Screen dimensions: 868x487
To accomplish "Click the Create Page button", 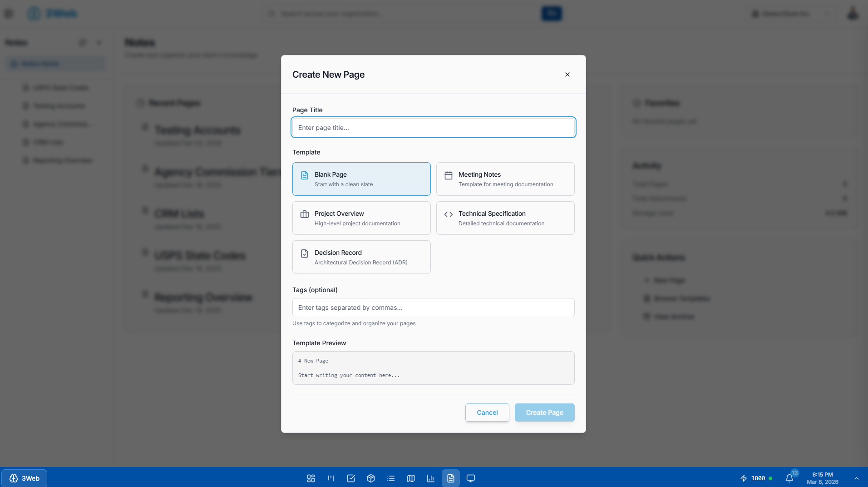I will tap(544, 412).
